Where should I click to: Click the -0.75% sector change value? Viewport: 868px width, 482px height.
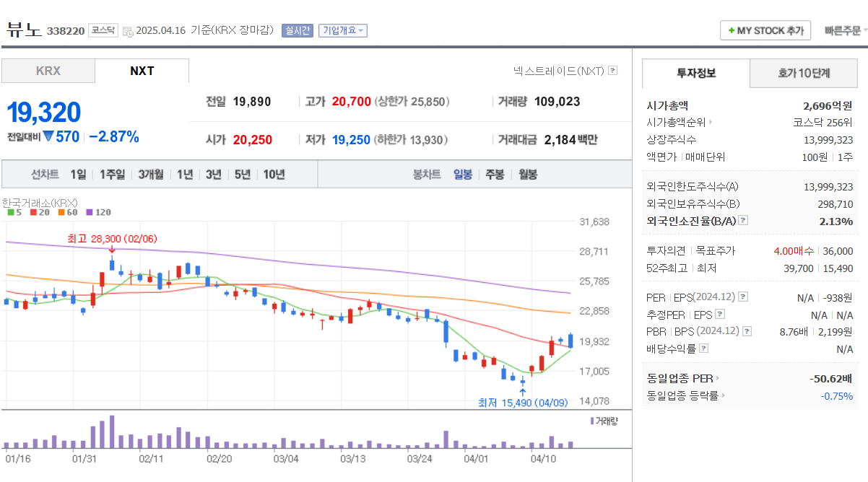(837, 395)
